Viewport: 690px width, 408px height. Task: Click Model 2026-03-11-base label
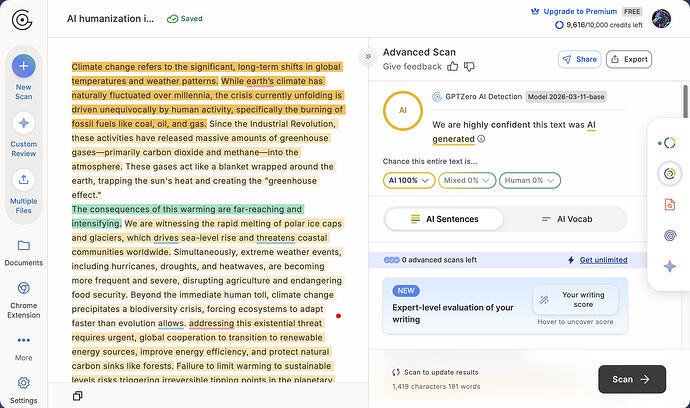tap(566, 96)
